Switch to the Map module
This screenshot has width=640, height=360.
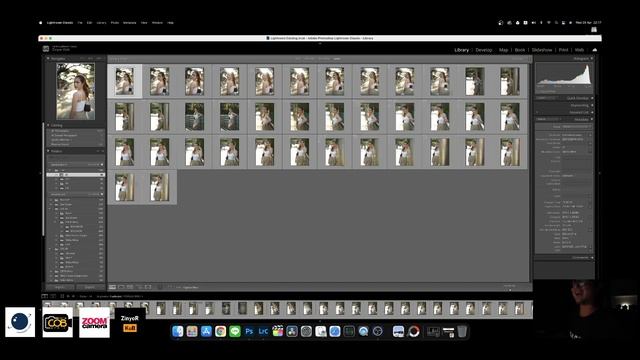coord(503,50)
